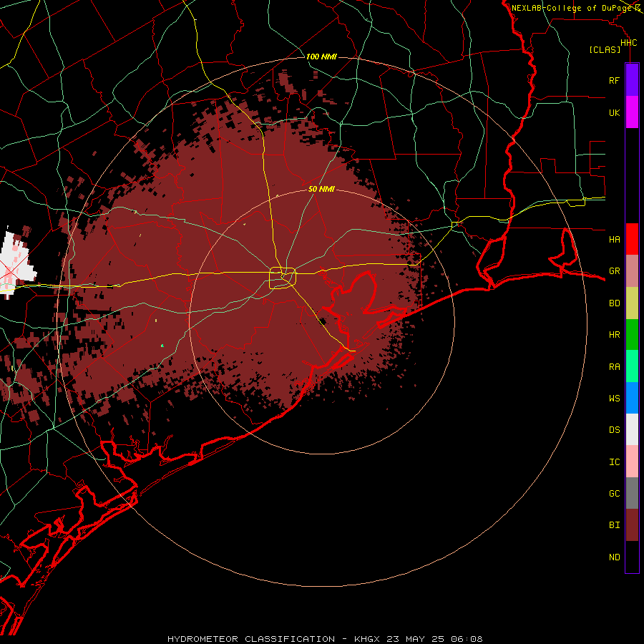Click the 23 MAY 25 date text
This screenshot has height=644, width=644.
[416, 639]
